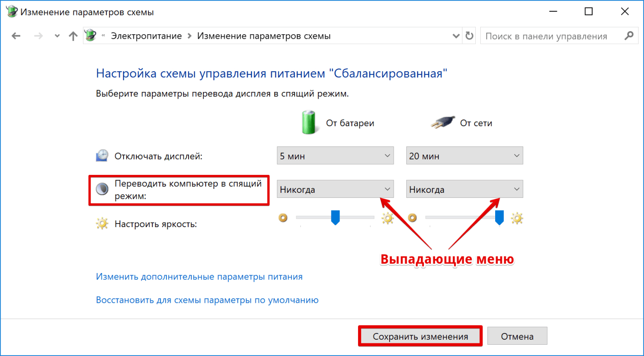Click the Up one level arrow
Image resolution: width=644 pixels, height=356 pixels.
(x=73, y=36)
